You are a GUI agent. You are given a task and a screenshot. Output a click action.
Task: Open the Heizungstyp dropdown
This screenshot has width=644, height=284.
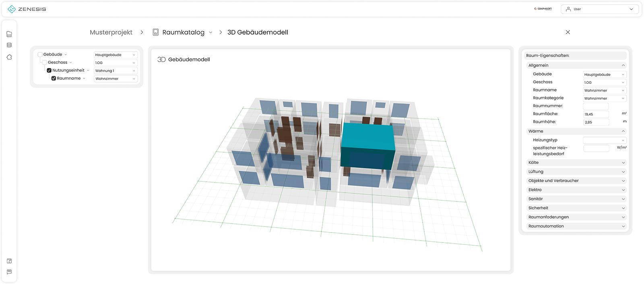pyautogui.click(x=605, y=140)
